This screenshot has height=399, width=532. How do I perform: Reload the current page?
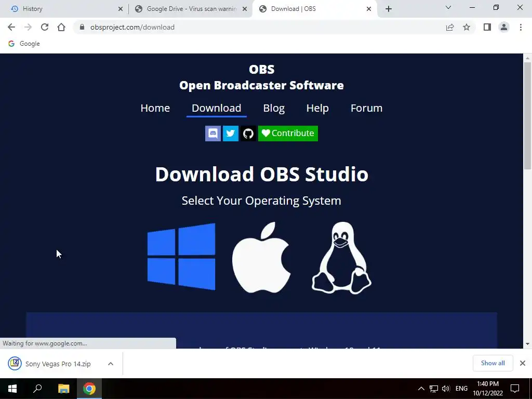coord(45,27)
